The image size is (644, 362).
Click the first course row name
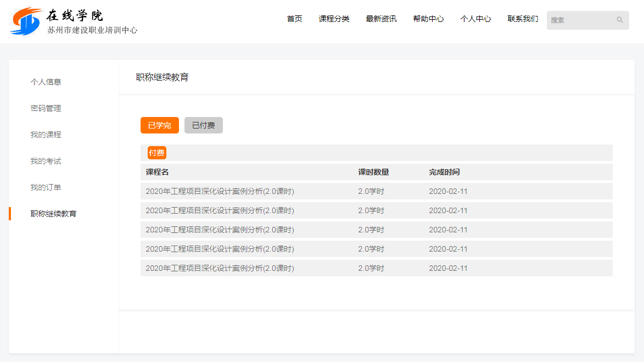(x=220, y=192)
